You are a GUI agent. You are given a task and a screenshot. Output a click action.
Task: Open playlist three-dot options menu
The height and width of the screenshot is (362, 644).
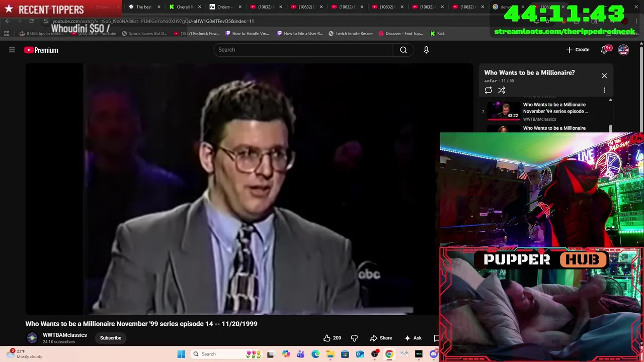point(604,90)
